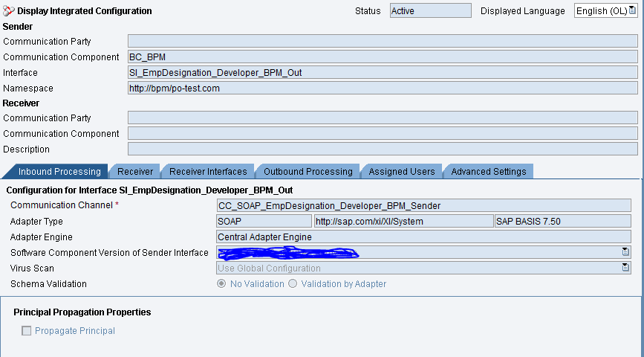
Task: Select the Validation by Adapter radio button
Action: pyautogui.click(x=293, y=284)
